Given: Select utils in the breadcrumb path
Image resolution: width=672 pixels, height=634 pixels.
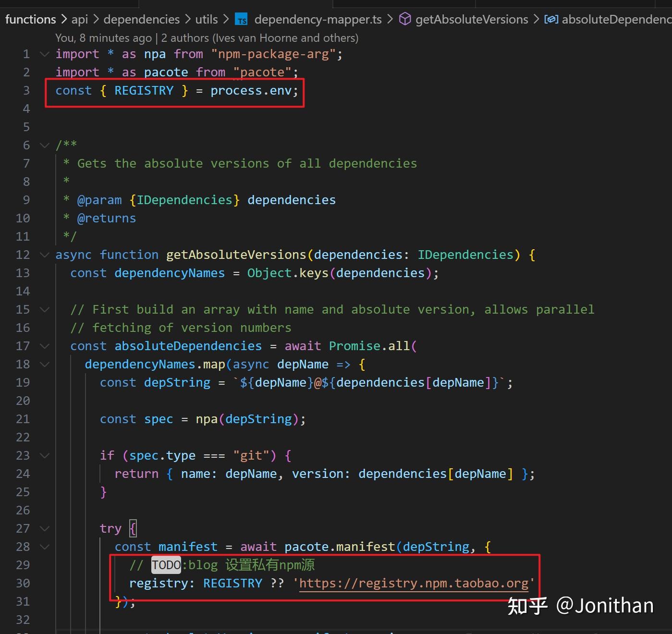Looking at the screenshot, I should point(206,19).
